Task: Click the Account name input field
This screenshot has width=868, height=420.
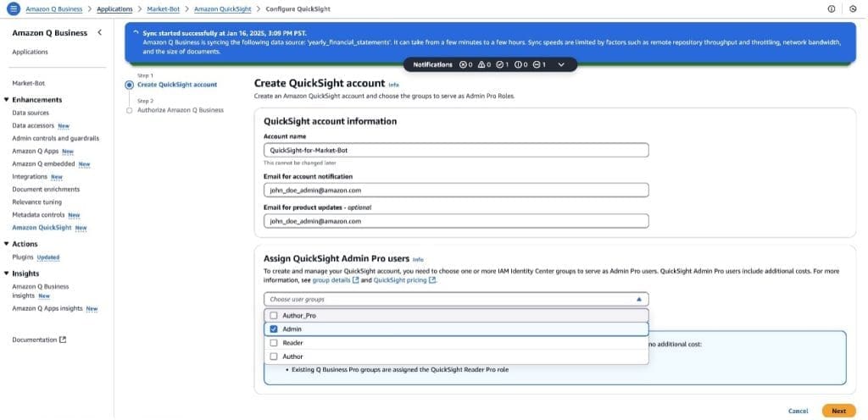Action: click(456, 150)
